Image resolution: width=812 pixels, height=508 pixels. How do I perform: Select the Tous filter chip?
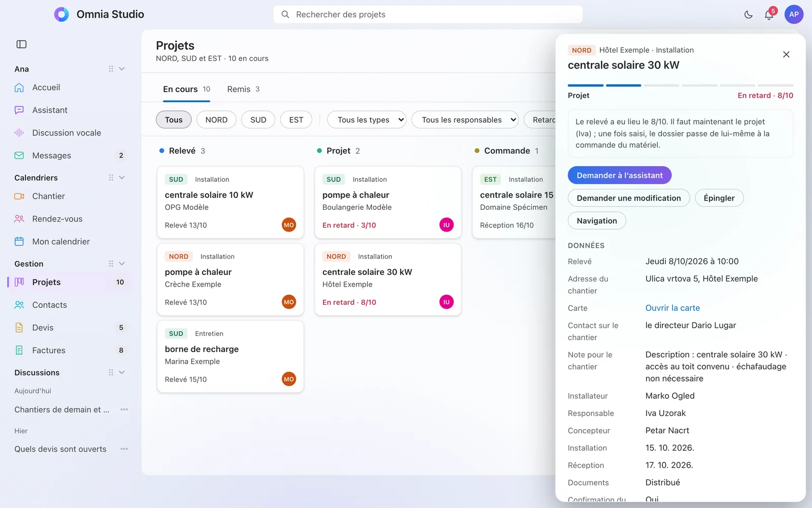pos(174,120)
